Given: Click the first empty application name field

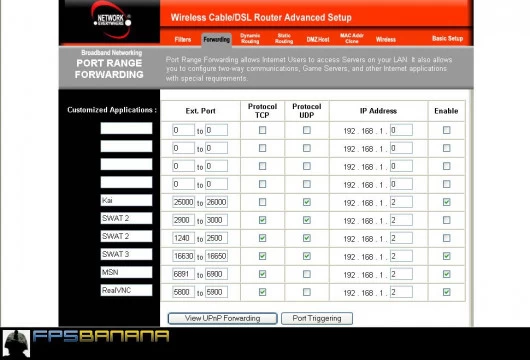Looking at the screenshot, I should (126, 128).
